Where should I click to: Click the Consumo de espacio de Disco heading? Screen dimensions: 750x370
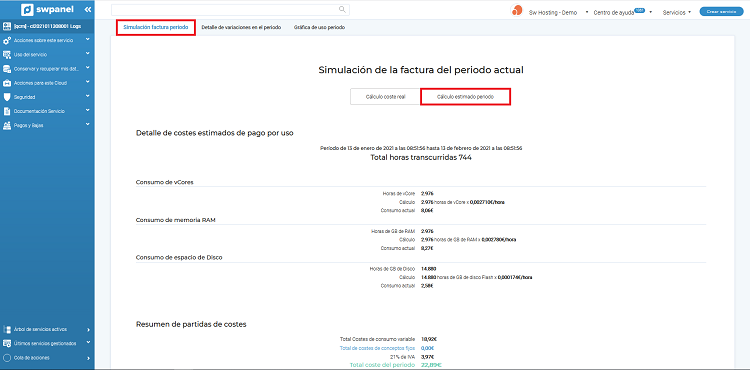[179, 257]
